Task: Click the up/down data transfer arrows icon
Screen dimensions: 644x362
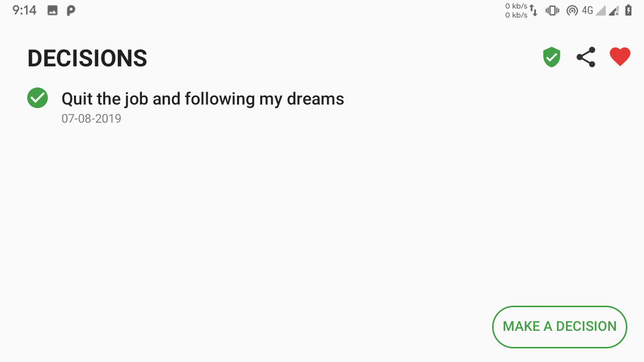Action: pos(534,11)
